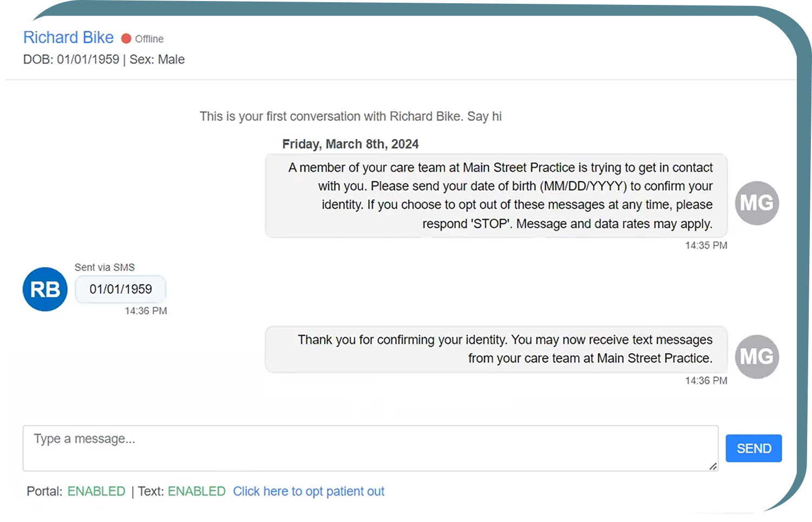Grab the message box resize handle
812x522 pixels.
point(713,466)
